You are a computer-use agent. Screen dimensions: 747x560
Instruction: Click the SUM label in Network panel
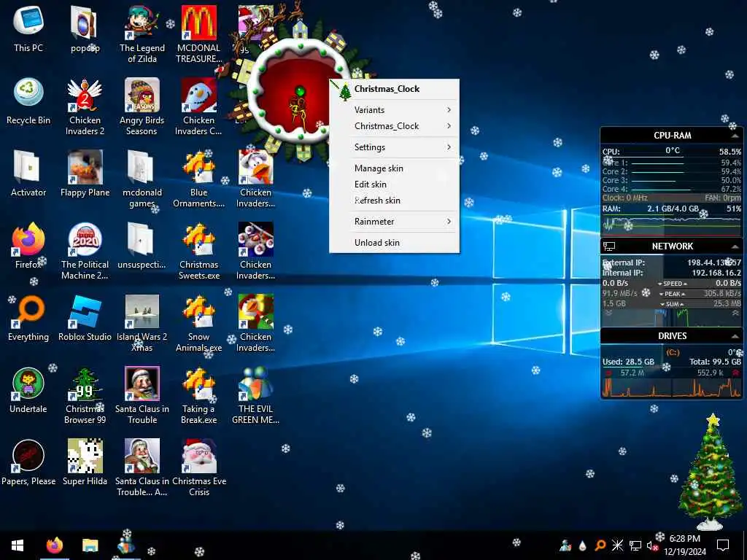pyautogui.click(x=672, y=304)
